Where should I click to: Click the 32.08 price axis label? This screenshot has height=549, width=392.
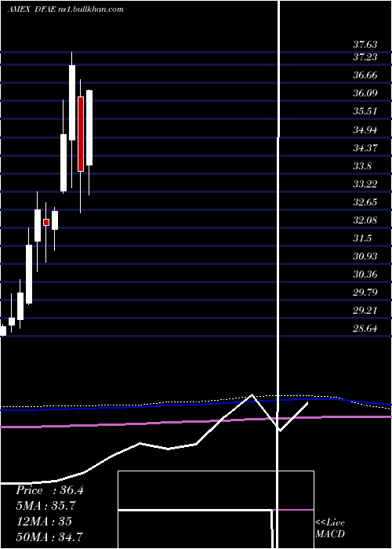[x=365, y=220]
